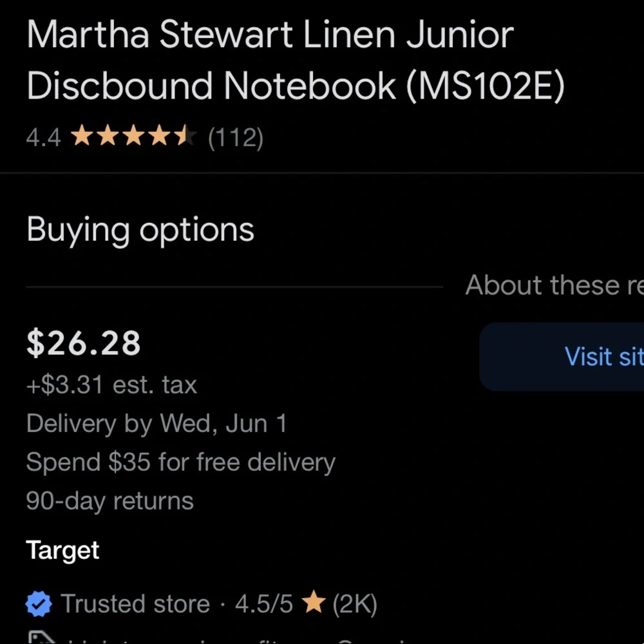Click the blue Trusted store verified badge
Screen dimensions: 644x644
click(x=39, y=604)
